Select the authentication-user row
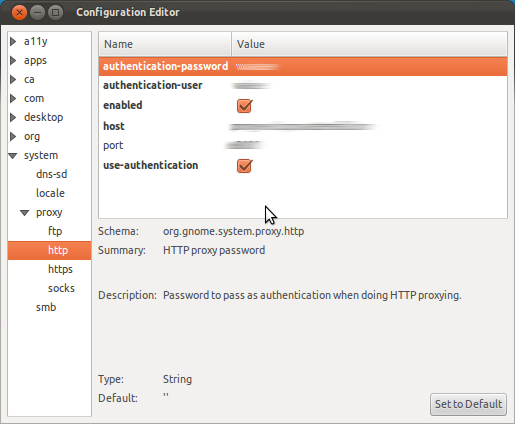 click(x=303, y=85)
